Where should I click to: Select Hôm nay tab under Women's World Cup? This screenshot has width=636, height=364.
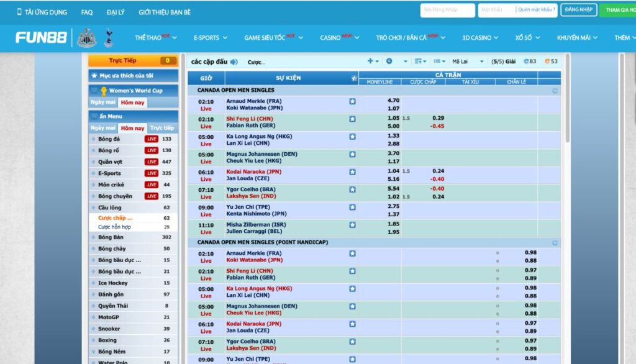tap(133, 102)
